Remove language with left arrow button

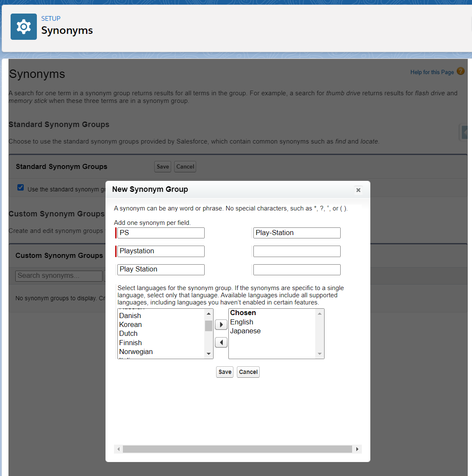(221, 343)
